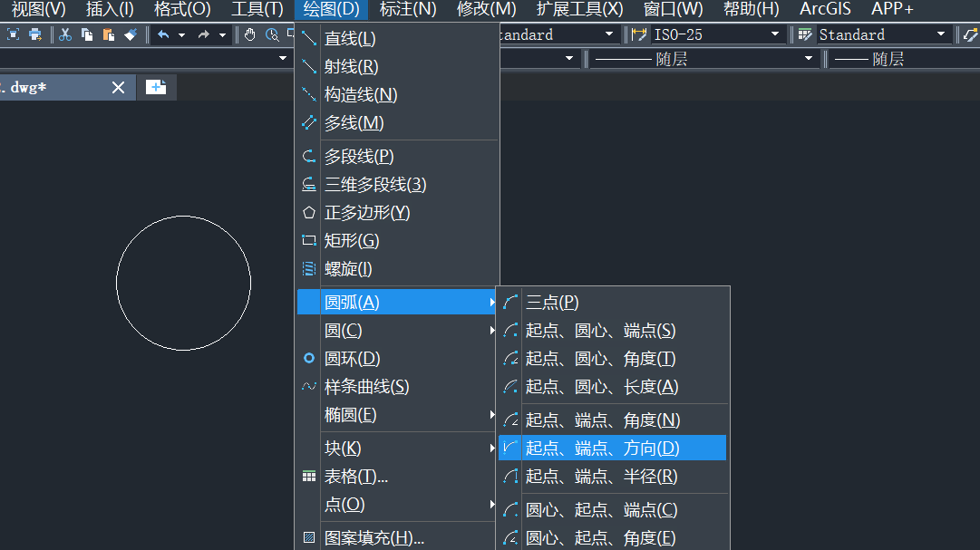980x550 pixels.
Task: Open the APP+ menu
Action: click(892, 9)
